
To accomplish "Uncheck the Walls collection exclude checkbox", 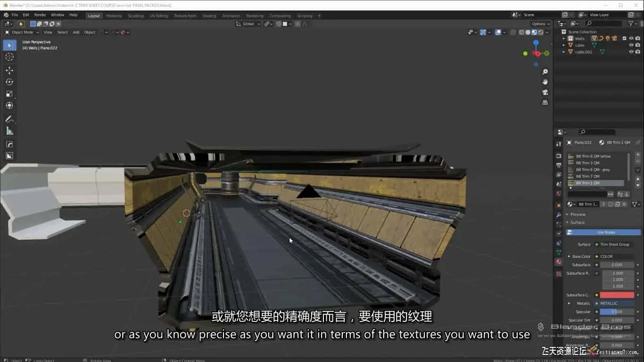I will click(624, 39).
